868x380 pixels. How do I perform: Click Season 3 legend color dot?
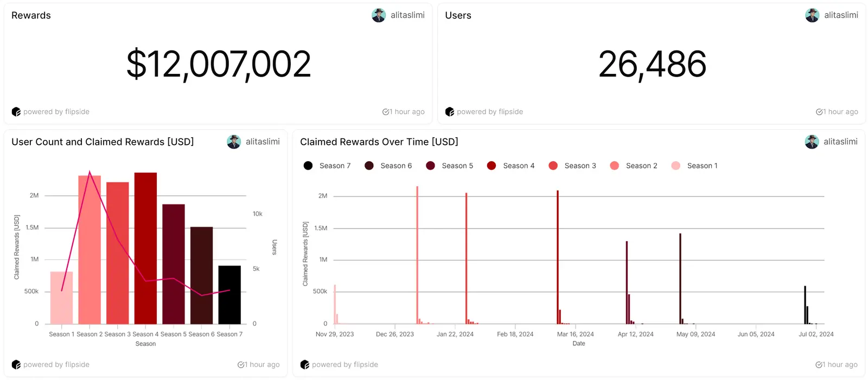coord(553,166)
